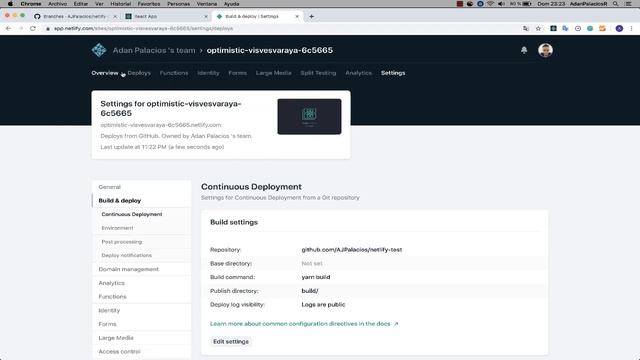Select the Environment sub-item

point(118,228)
